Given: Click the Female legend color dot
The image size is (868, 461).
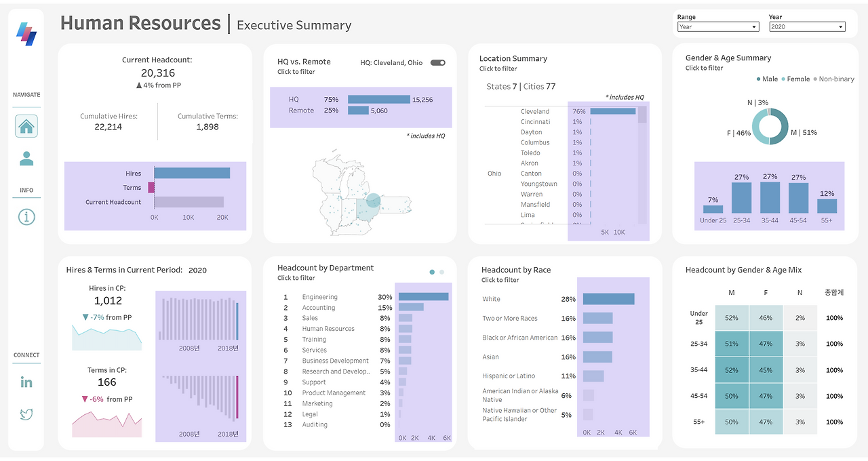Looking at the screenshot, I should 783,79.
